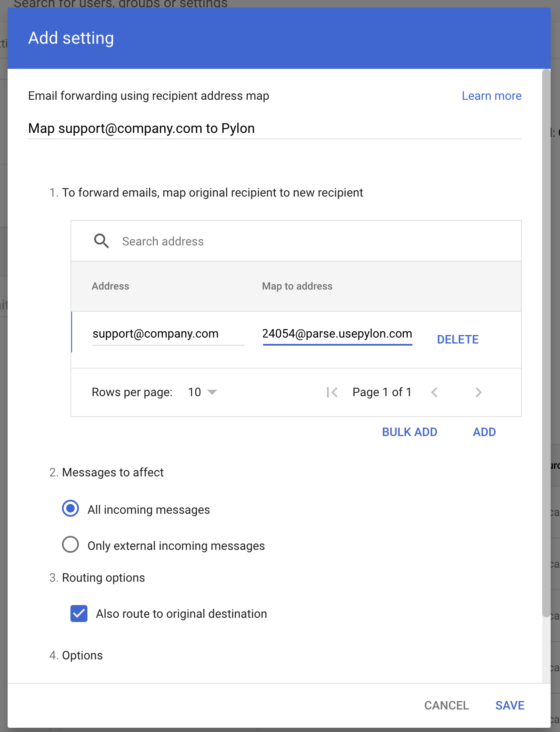Screen dimensions: 560x732
Task: Delete the support@company.com mapping
Action: click(458, 339)
